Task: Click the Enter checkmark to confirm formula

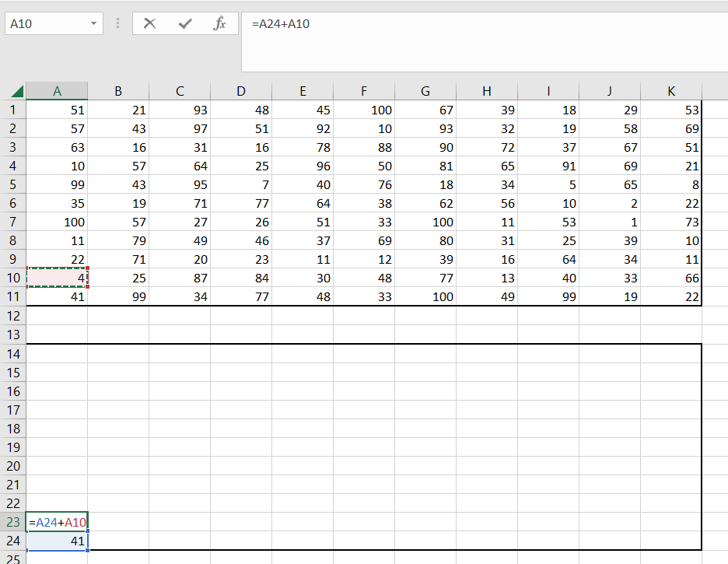Action: 185,24
